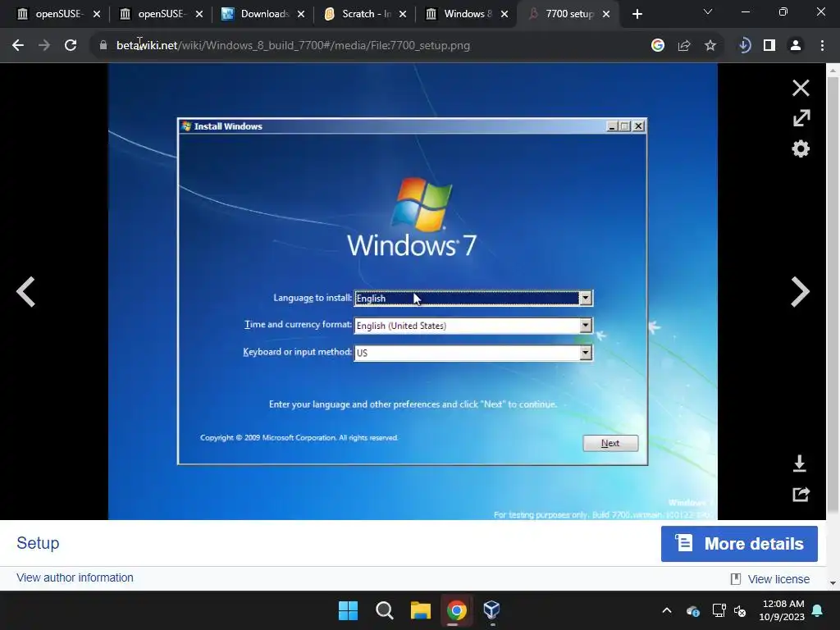Image resolution: width=840 pixels, height=630 pixels.
Task: Open a new tab with plus button
Action: pos(637,15)
